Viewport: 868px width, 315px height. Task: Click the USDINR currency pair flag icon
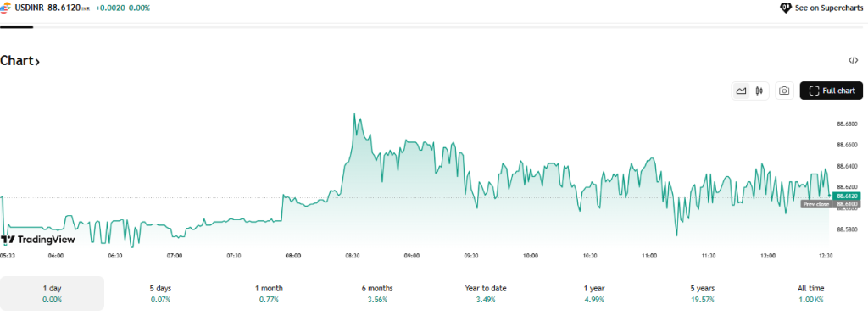(x=5, y=8)
